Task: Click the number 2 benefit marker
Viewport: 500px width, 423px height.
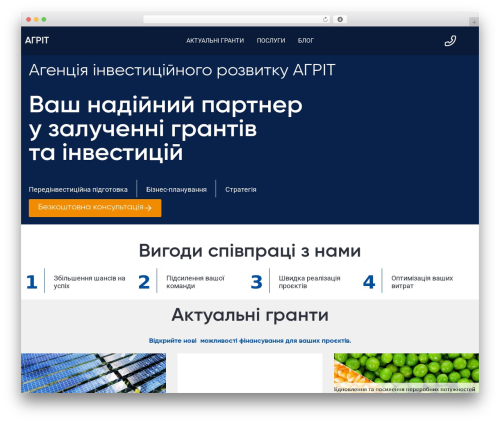Action: click(144, 282)
